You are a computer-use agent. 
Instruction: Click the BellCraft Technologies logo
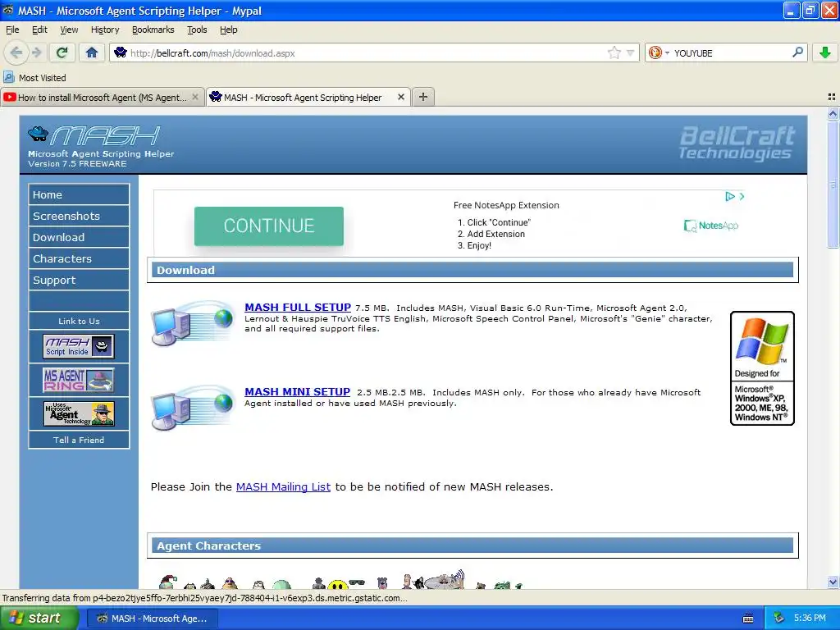click(x=737, y=143)
